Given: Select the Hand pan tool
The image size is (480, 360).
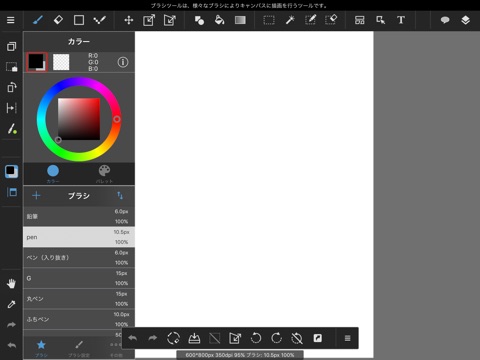Looking at the screenshot, I should tap(11, 284).
